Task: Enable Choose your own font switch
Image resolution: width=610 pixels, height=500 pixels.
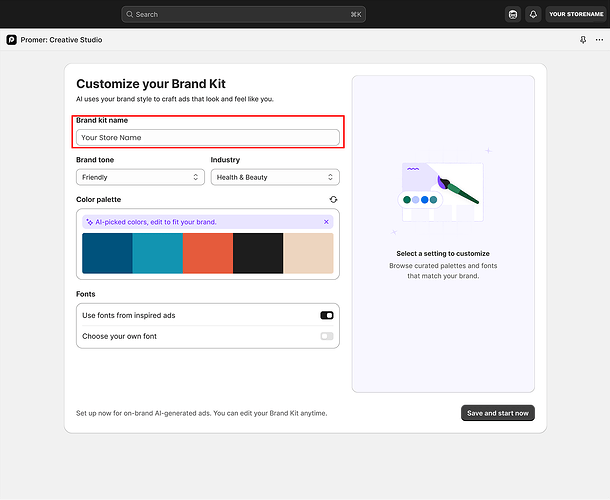Action: point(327,336)
